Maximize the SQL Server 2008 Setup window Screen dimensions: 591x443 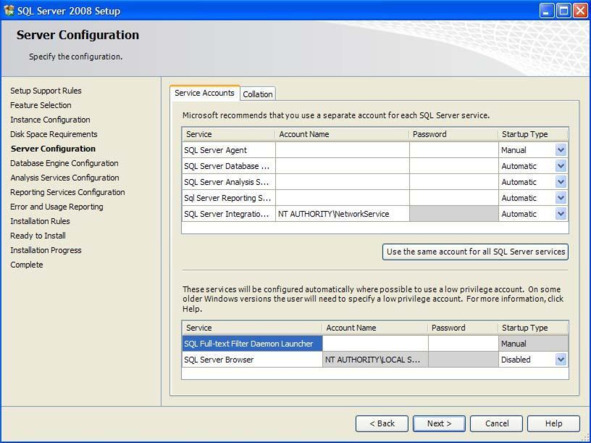pyautogui.click(x=564, y=11)
